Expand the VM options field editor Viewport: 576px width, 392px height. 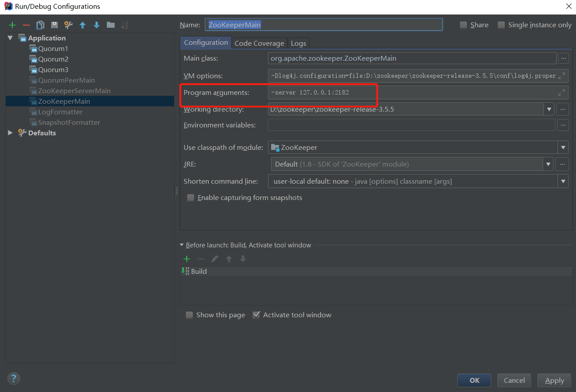click(x=562, y=76)
